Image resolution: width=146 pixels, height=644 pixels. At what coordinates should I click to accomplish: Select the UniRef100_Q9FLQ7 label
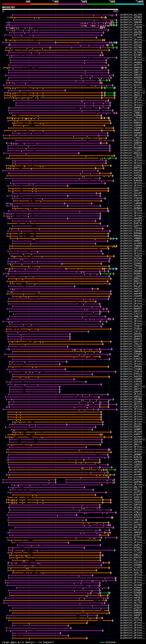tap(131, 98)
